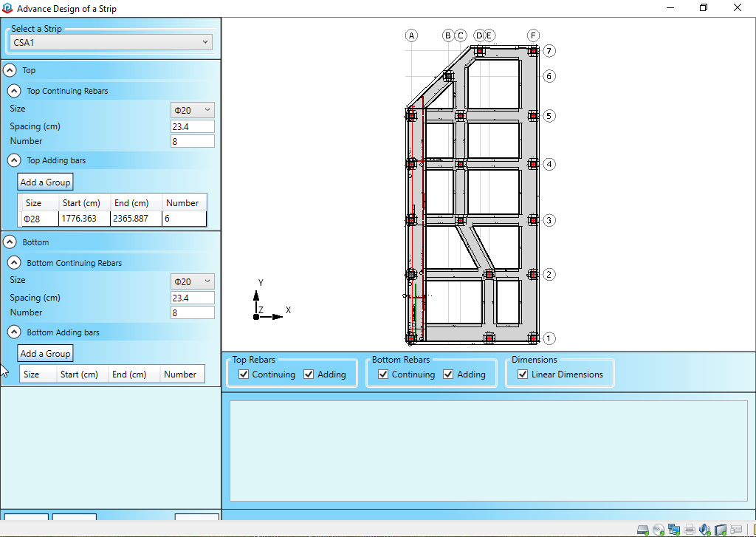Click the bottom Number field
This screenshot has height=537, width=756.
click(x=193, y=312)
